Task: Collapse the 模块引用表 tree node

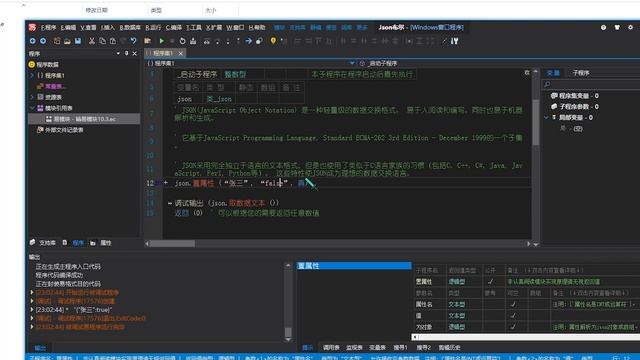Action: coord(32,108)
